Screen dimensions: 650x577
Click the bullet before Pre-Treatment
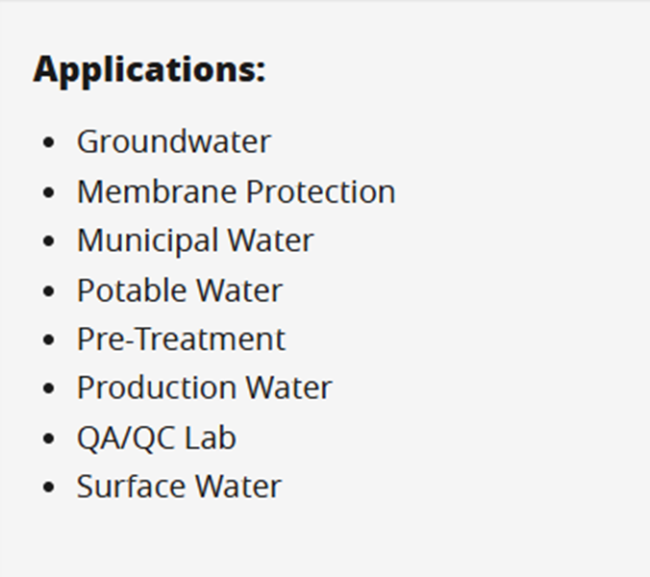coord(49,340)
